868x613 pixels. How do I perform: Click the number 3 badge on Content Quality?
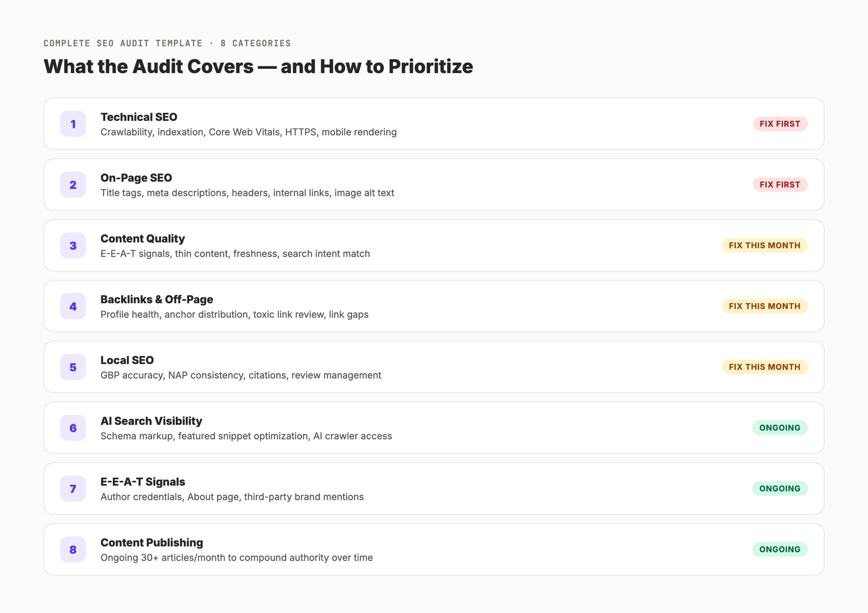(73, 245)
